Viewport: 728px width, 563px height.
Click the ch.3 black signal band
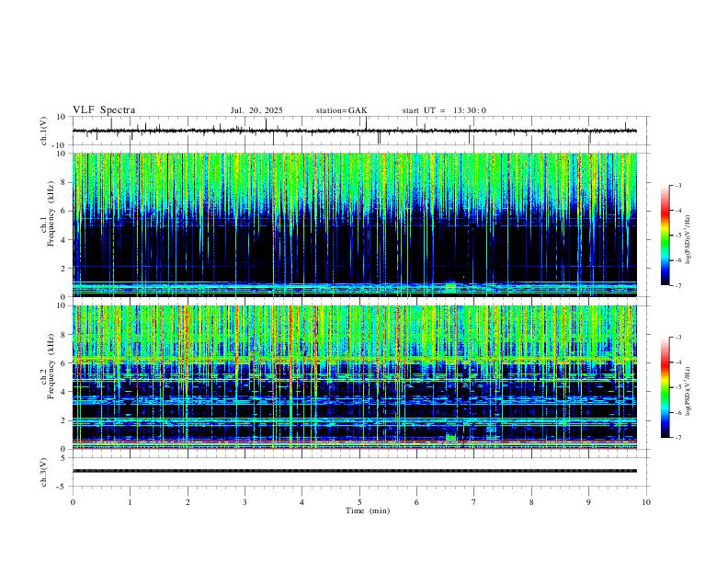[355, 471]
